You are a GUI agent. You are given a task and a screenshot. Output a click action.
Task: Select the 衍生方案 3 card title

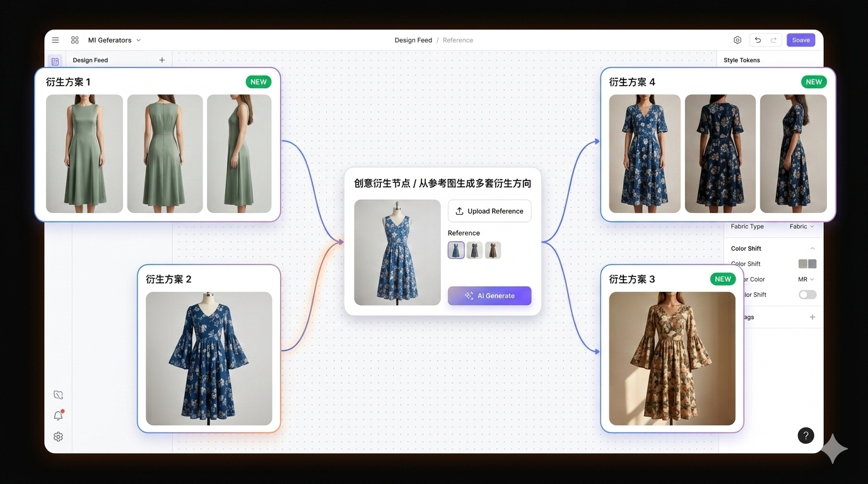coord(632,279)
